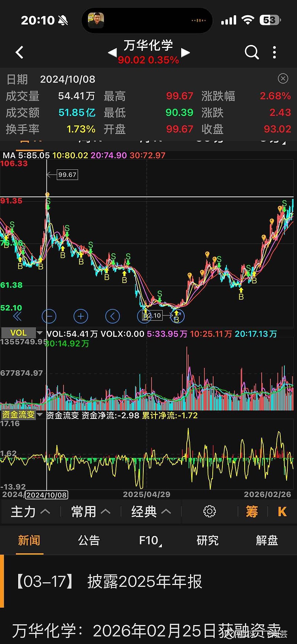The height and width of the screenshot is (644, 297).
Task: Tap the 2026/02/26 date axis label
Action: point(267,494)
